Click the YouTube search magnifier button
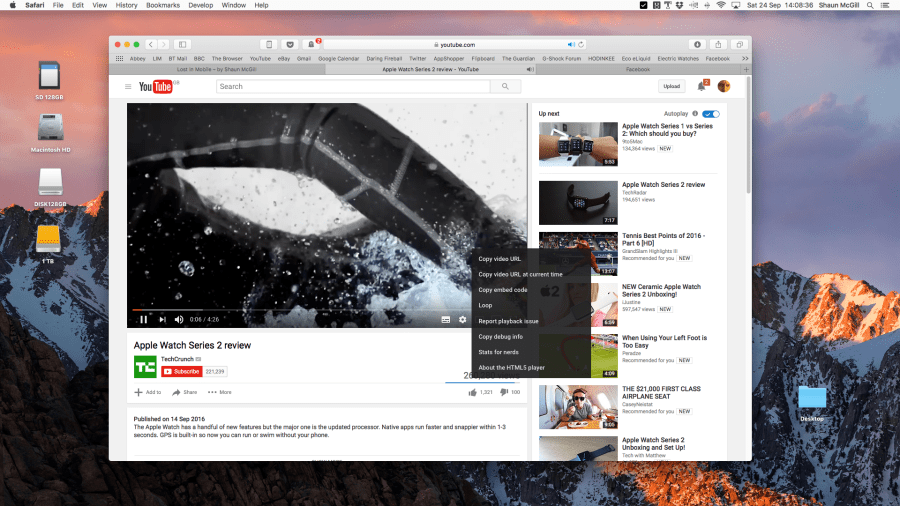This screenshot has height=506, width=900. 505,87
